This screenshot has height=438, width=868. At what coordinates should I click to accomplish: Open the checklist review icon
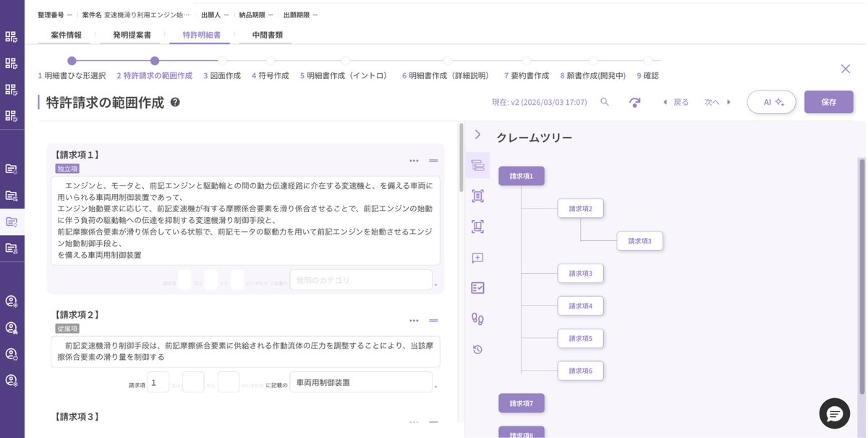point(477,288)
